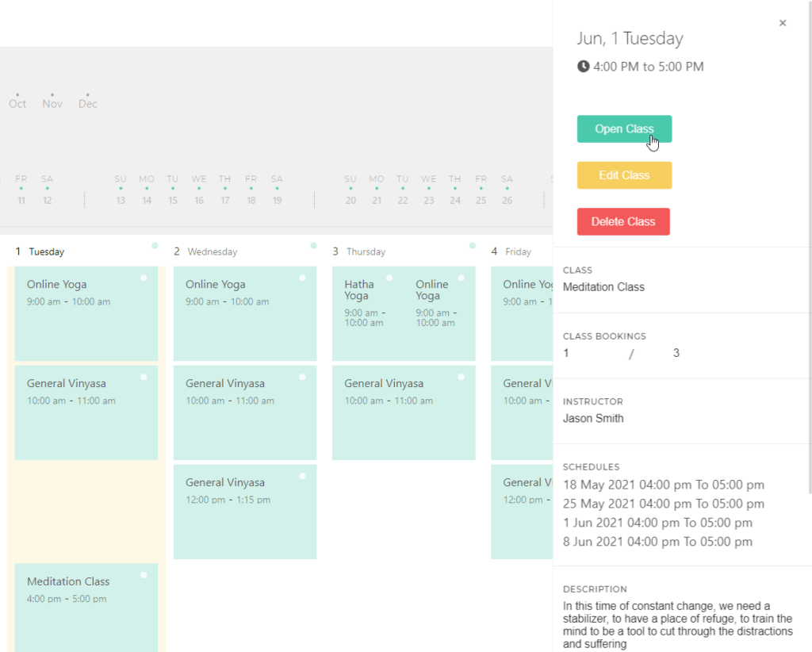The width and height of the screenshot is (812, 652).
Task: Select the Oct month tab
Action: [x=17, y=103]
